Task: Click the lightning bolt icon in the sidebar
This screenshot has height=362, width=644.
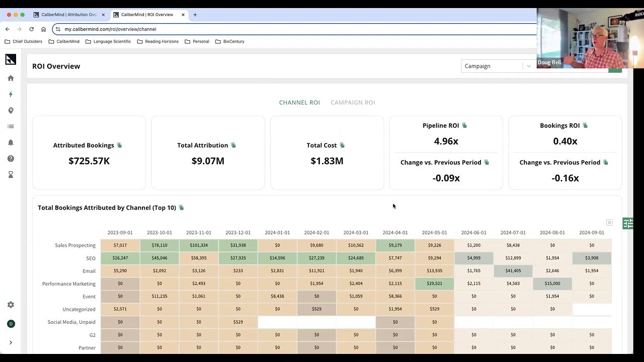Action: pyautogui.click(x=11, y=94)
